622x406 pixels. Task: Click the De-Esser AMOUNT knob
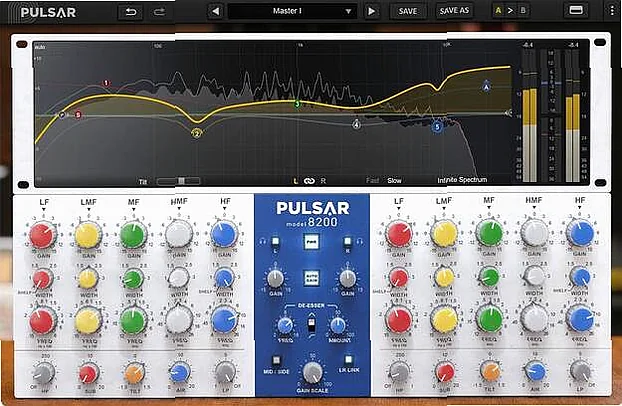(338, 325)
